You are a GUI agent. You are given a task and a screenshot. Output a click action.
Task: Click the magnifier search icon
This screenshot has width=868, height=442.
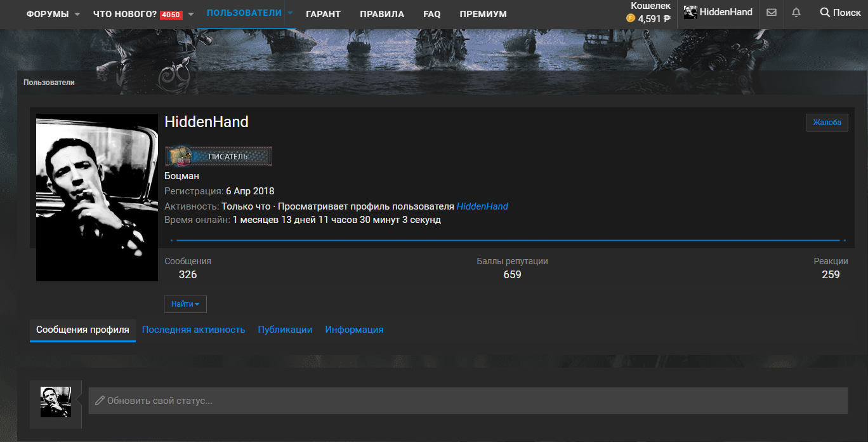pyautogui.click(x=825, y=12)
